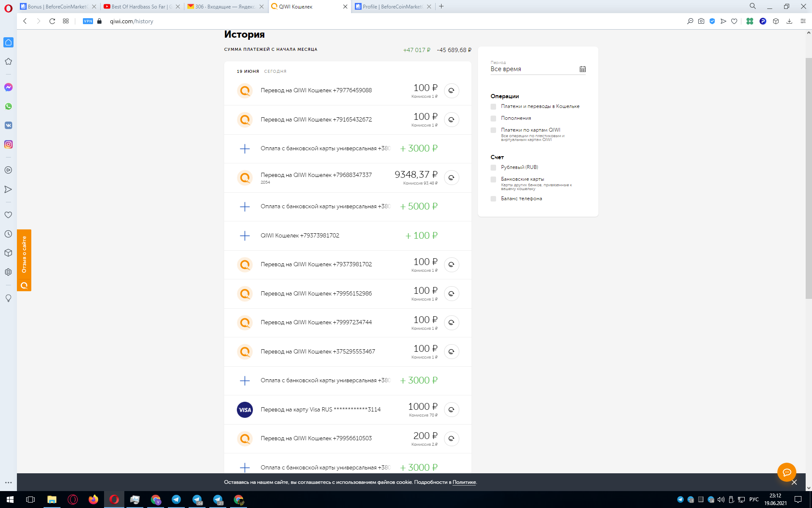Switch to the Yandex inbox tab

pos(225,6)
